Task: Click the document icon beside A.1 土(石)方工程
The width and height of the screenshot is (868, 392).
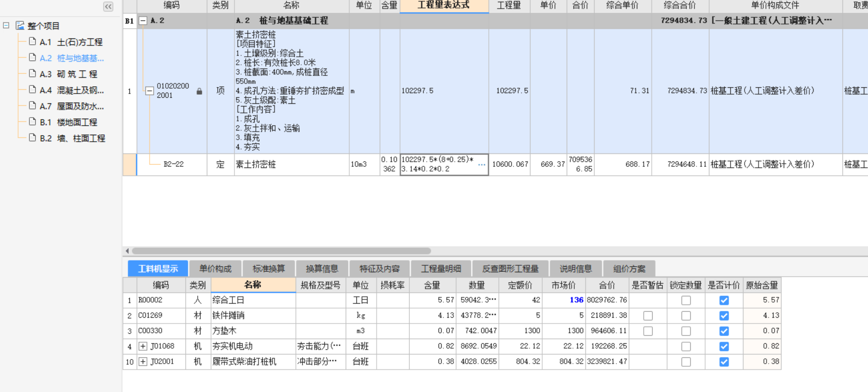Action: (33, 41)
